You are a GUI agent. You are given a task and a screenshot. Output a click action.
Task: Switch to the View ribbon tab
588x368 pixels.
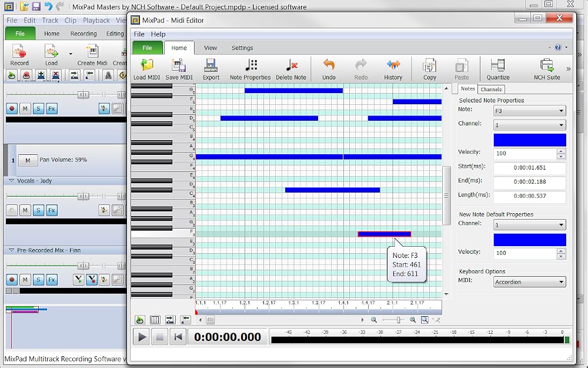[211, 48]
